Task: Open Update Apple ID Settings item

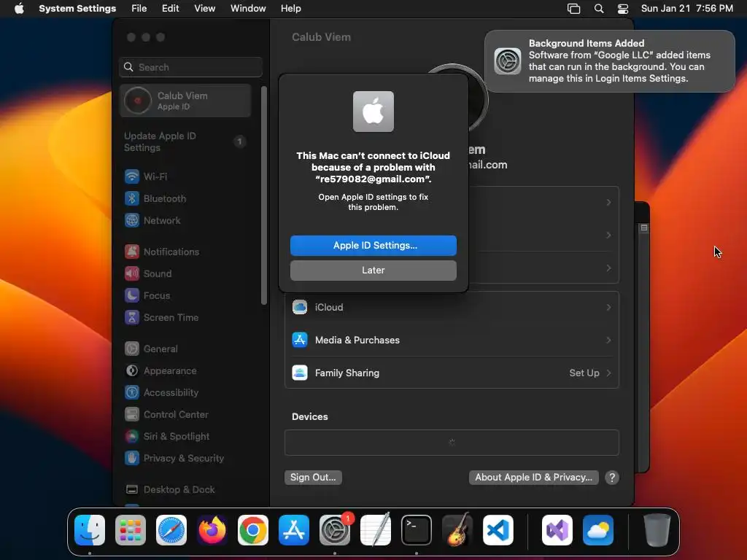Action: pyautogui.click(x=186, y=142)
